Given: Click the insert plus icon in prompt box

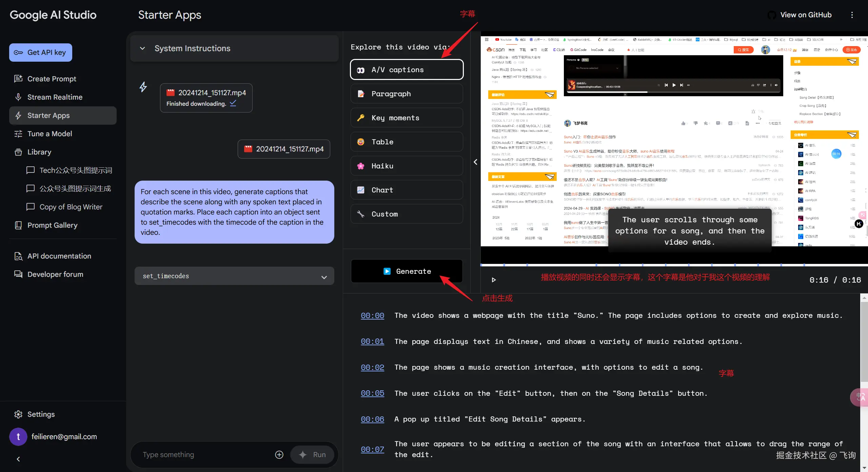Looking at the screenshot, I should (x=279, y=455).
